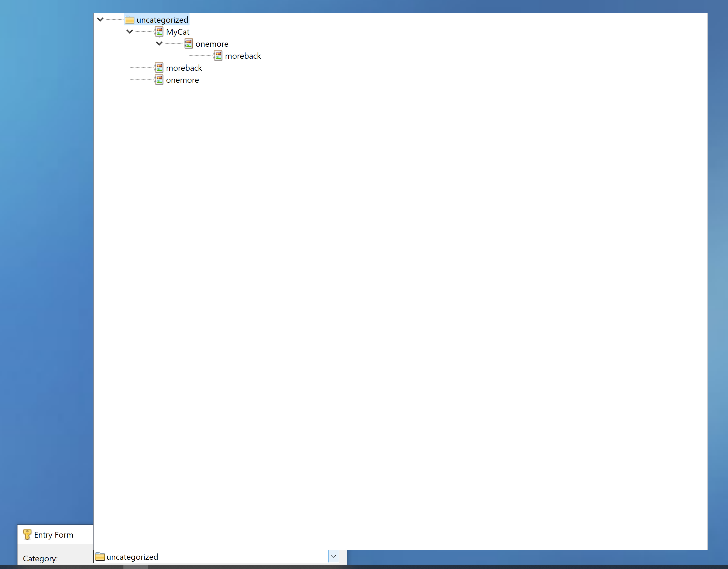
Task: Click the icon of the nested moreback
Action: coord(218,56)
